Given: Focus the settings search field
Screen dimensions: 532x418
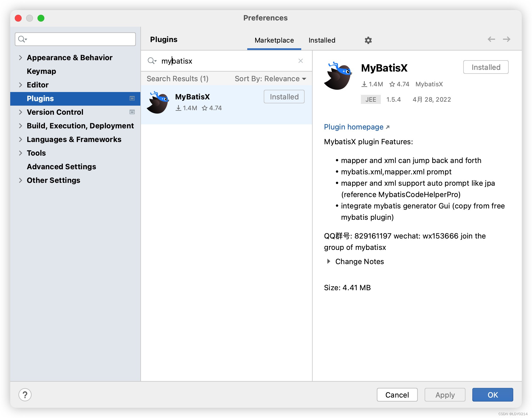Looking at the screenshot, I should [x=75, y=39].
